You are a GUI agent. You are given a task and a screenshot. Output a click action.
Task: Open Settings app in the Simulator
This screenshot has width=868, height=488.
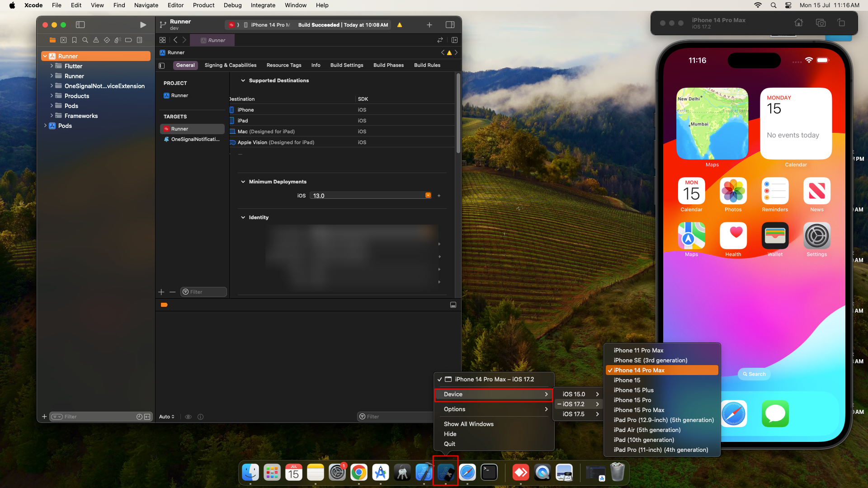(817, 235)
